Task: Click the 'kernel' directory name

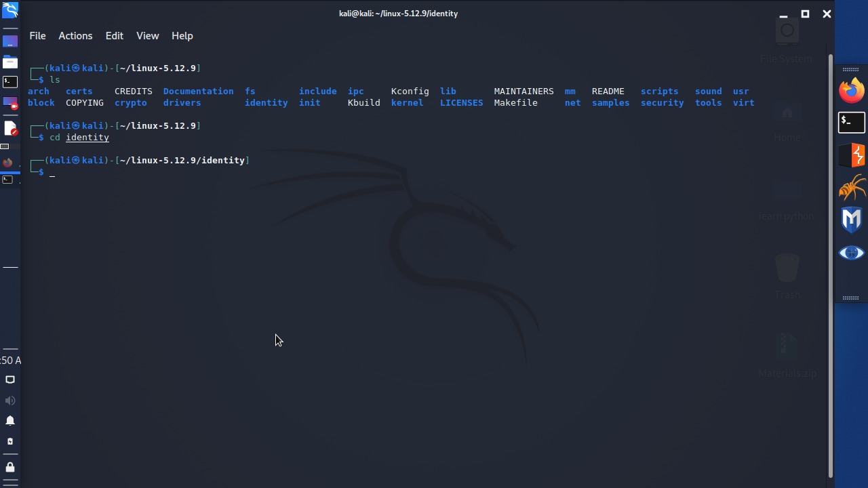Action: pyautogui.click(x=408, y=103)
